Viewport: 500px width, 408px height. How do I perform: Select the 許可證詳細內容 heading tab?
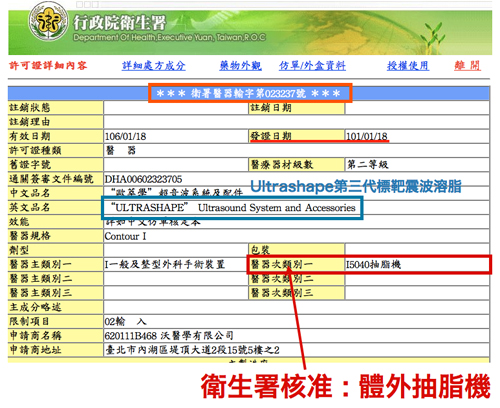(x=48, y=65)
